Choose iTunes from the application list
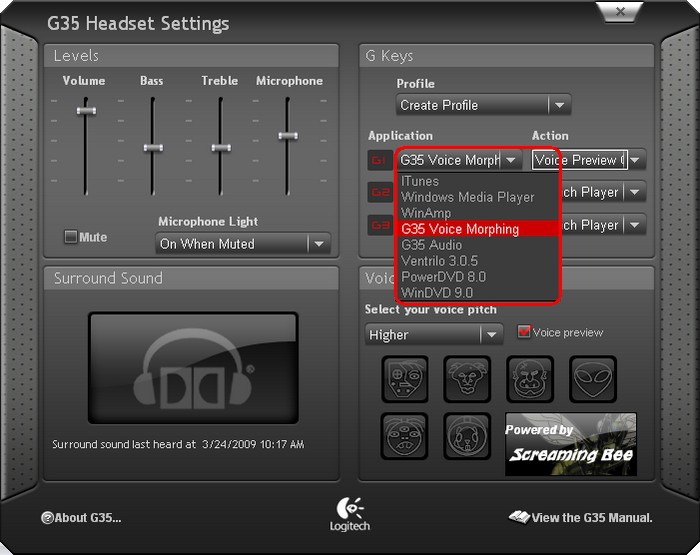Screen dimensions: 700x555 pos(477,181)
